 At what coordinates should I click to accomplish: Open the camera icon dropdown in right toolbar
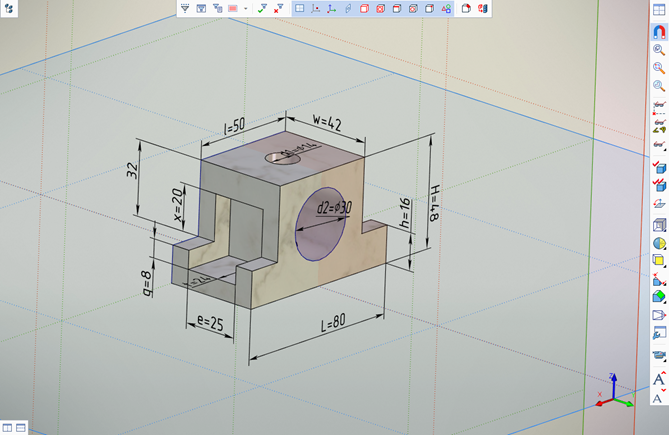pyautogui.click(x=659, y=355)
